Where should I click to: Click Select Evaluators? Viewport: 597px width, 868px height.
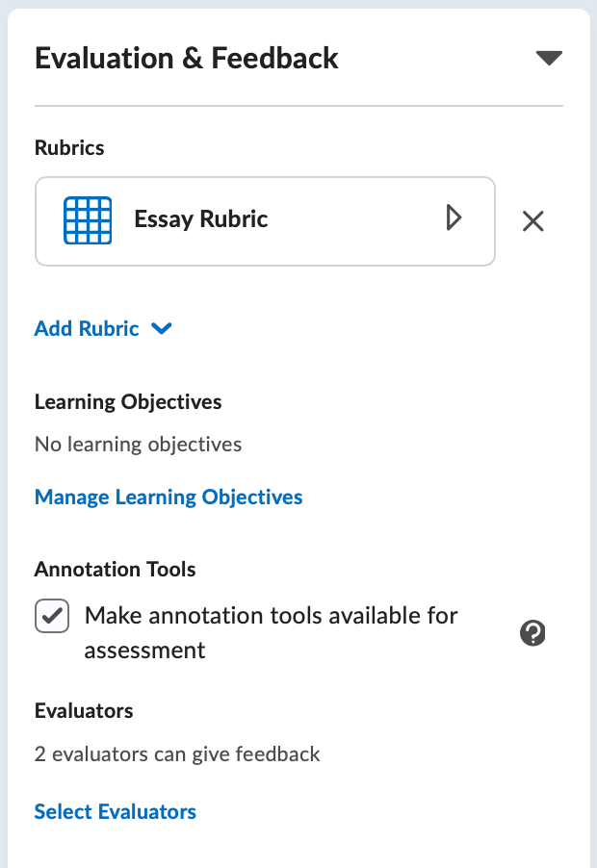click(115, 811)
